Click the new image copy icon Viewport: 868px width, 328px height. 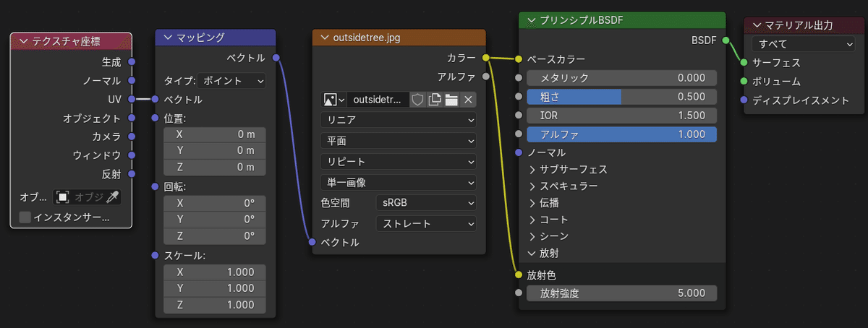[x=435, y=100]
